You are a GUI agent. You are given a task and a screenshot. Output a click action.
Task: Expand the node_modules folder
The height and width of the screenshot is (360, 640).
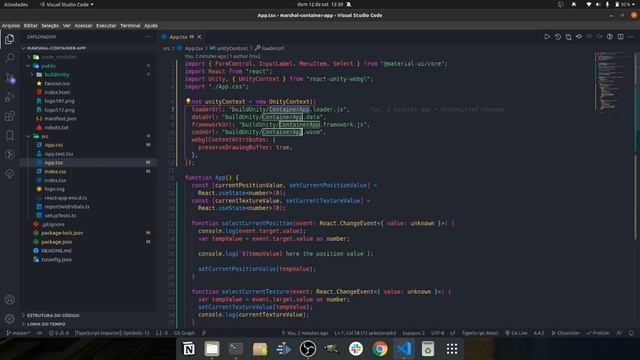pyautogui.click(x=88, y=57)
